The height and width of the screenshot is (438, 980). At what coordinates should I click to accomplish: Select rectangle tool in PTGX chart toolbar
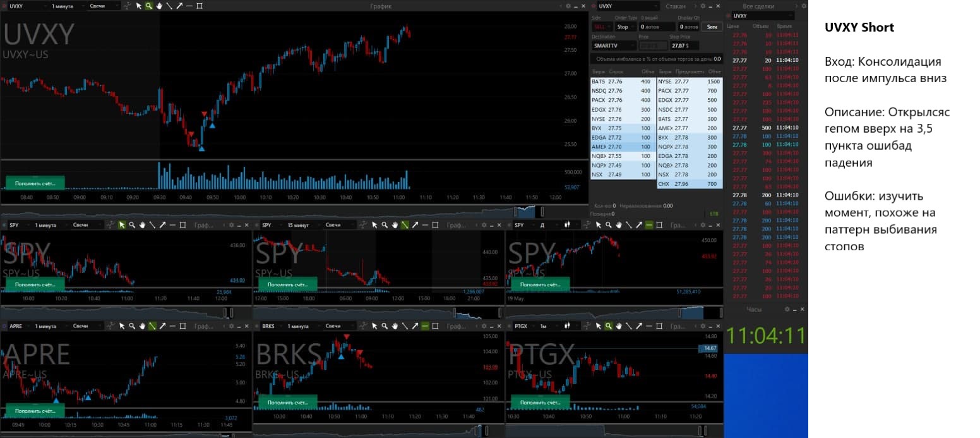(659, 325)
